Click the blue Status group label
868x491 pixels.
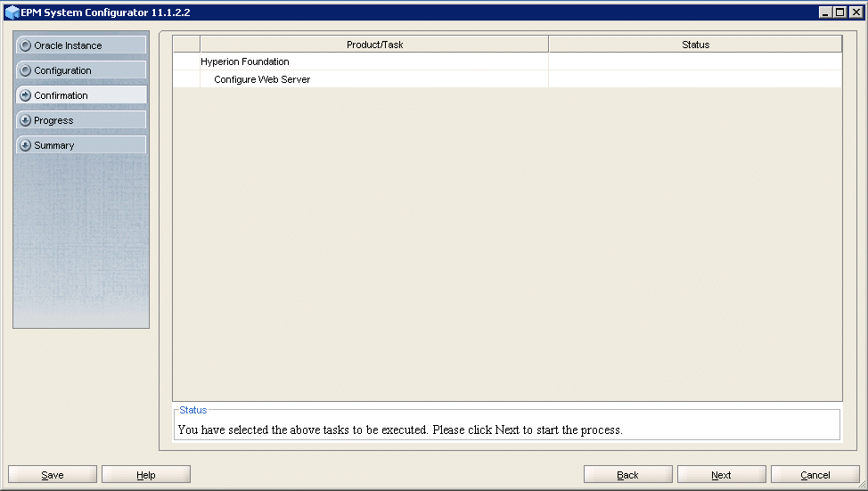(193, 410)
